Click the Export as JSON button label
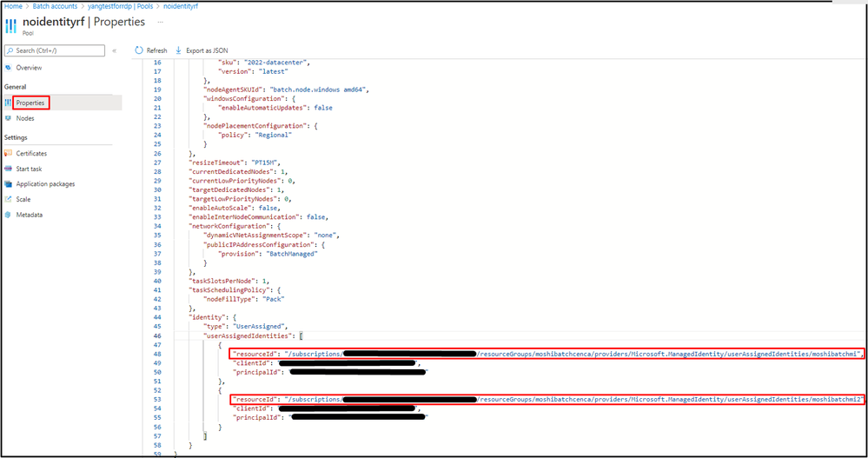Viewport: 868px width, 458px height. click(x=207, y=50)
